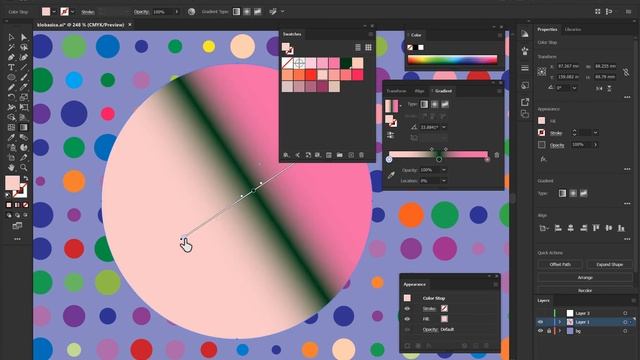This screenshot has width=640, height=360.
Task: Select the Zoom magnifier tool
Action: [x=24, y=167]
